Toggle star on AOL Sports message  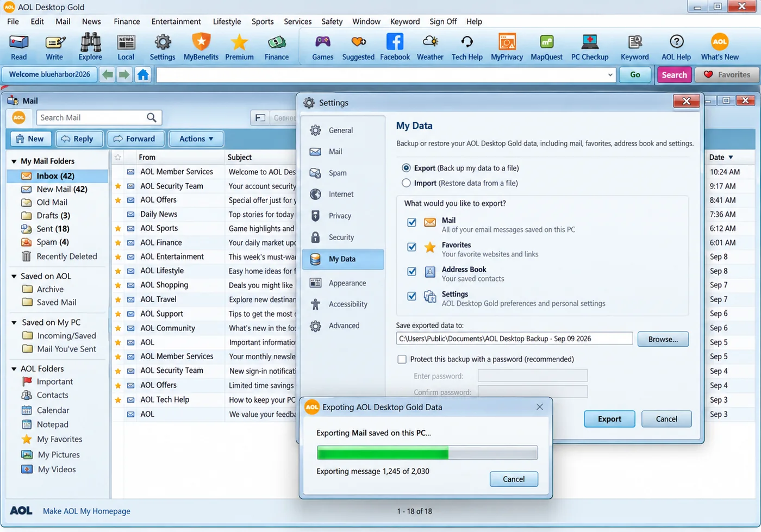pos(118,229)
